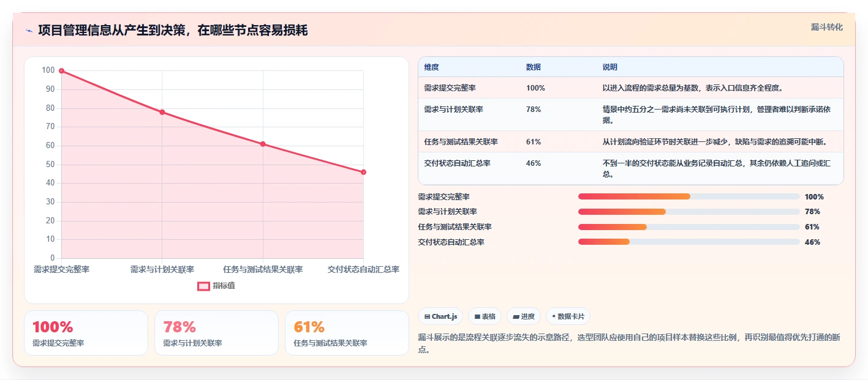Click the x-axis label 需求与计划关联率 under the chart
This screenshot has height=380, width=868.
pos(162,269)
